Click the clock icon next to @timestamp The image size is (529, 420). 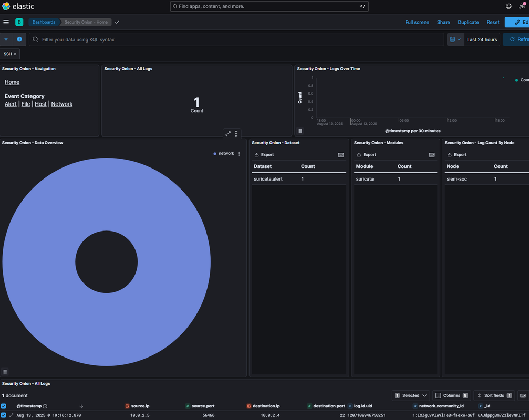pyautogui.click(x=45, y=406)
